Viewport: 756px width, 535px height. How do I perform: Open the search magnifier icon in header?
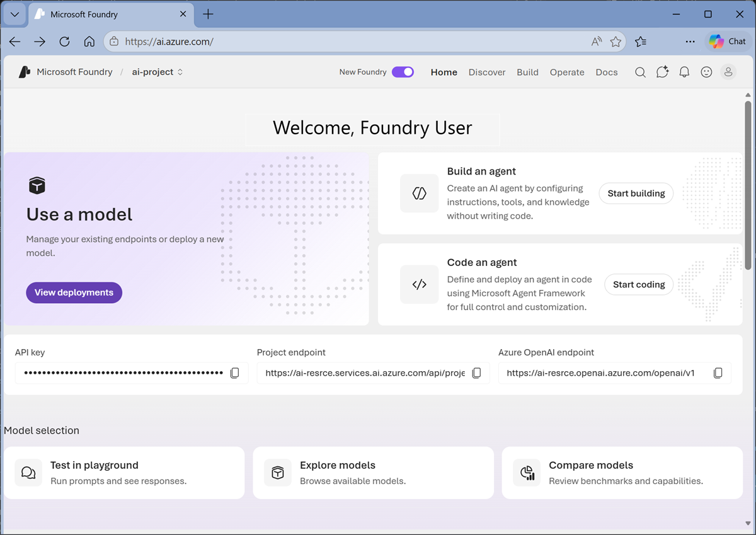pos(640,72)
